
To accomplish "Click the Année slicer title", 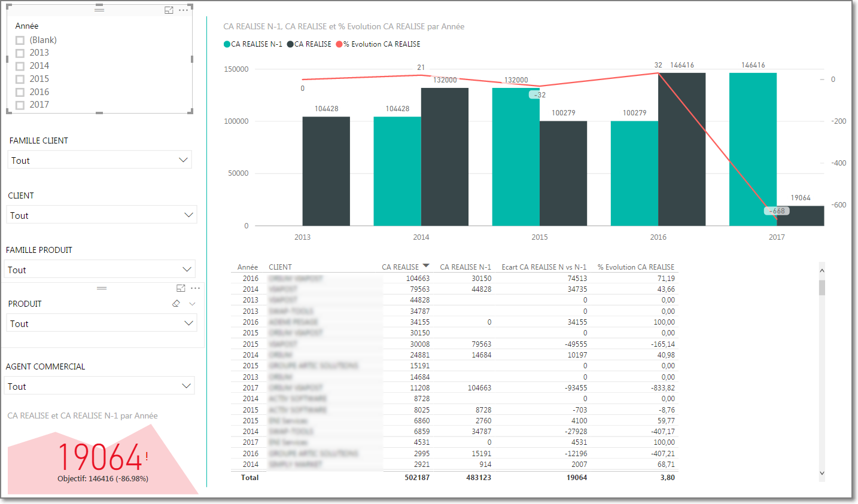I will pyautogui.click(x=27, y=26).
